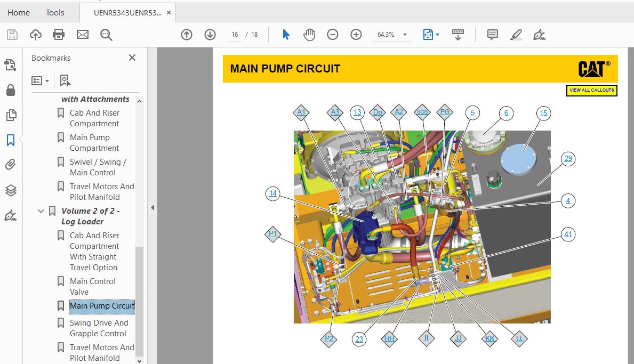The height and width of the screenshot is (364, 634).
Task: Choose the Selection arrow tool
Action: [286, 35]
